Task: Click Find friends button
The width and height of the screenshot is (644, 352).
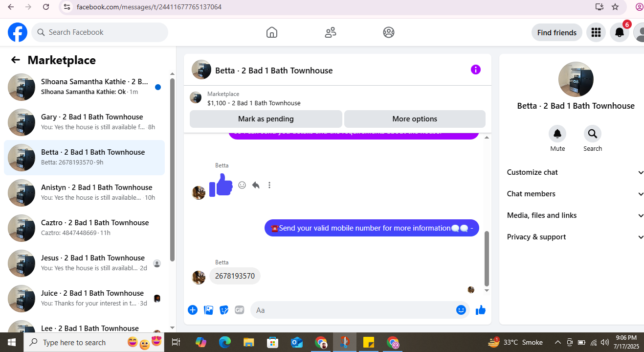Action: pyautogui.click(x=557, y=32)
